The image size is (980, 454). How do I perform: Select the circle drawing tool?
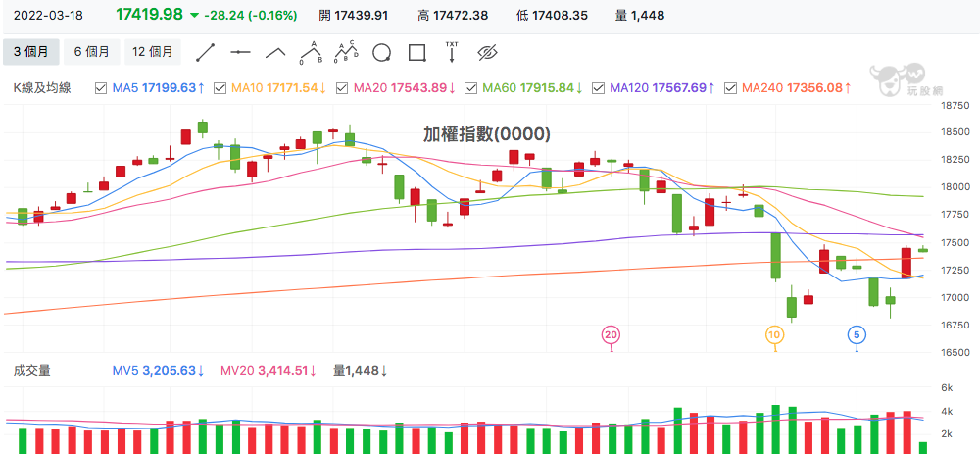(x=381, y=53)
